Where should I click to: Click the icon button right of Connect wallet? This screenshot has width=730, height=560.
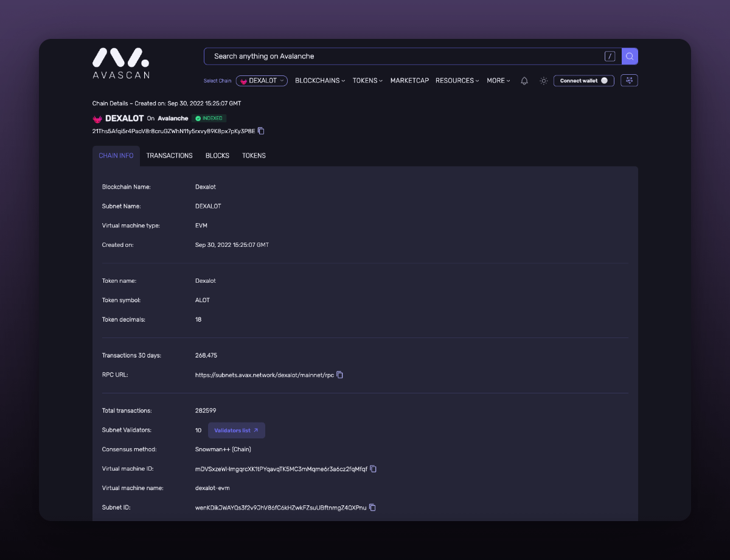point(629,80)
